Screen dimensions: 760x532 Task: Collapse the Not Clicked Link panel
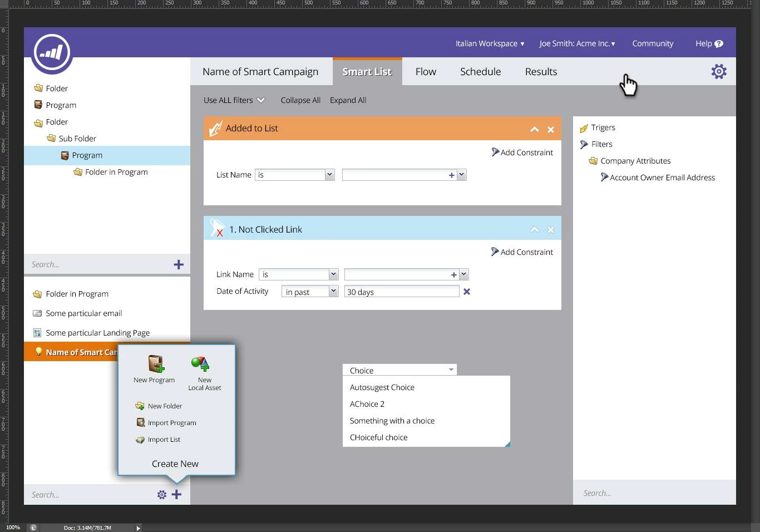[x=534, y=229]
